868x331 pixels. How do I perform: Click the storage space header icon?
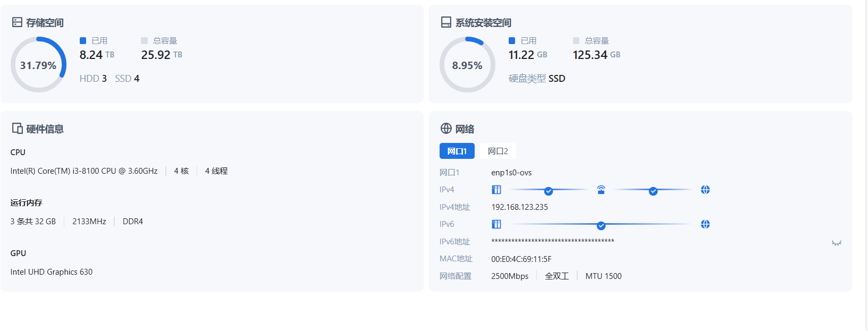click(x=17, y=22)
